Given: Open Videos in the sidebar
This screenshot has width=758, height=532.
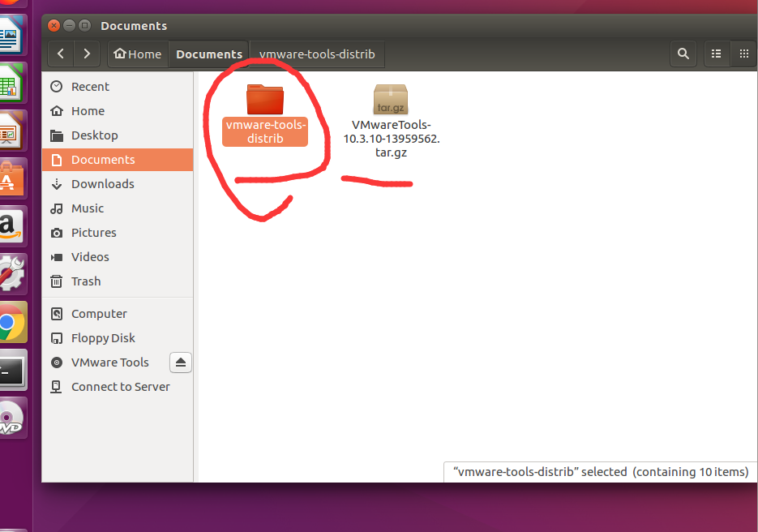Looking at the screenshot, I should coord(118,257).
